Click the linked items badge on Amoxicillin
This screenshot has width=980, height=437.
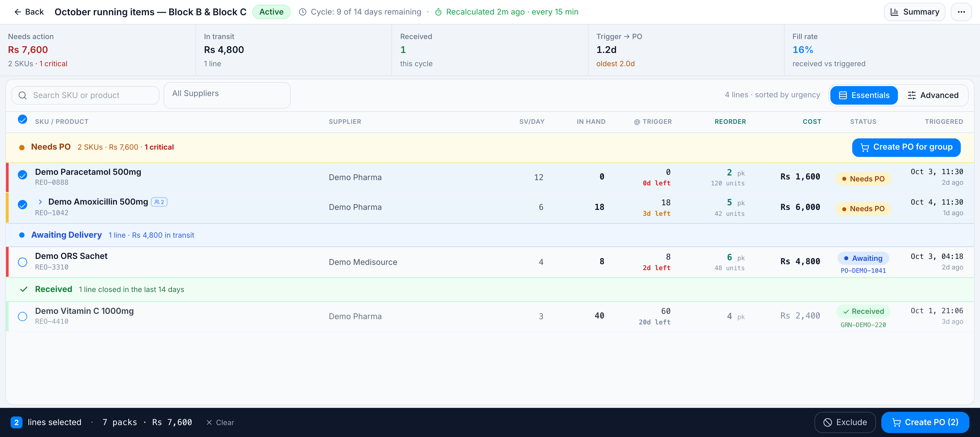point(159,202)
